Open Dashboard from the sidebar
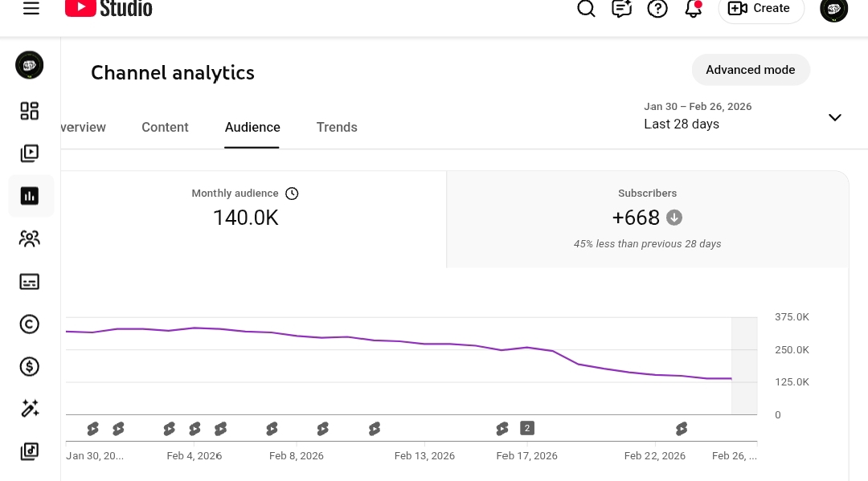The height and width of the screenshot is (481, 868). coord(30,111)
